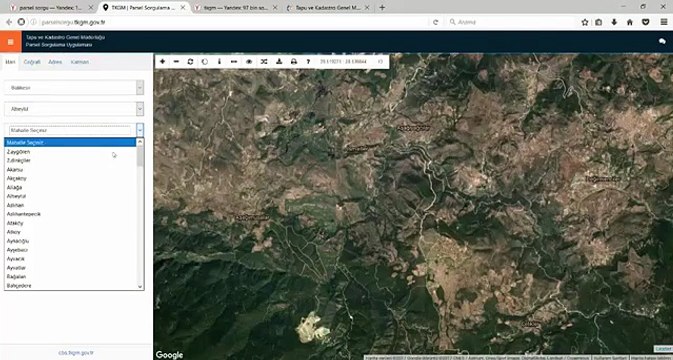Open the district dropdown showing Altıeylül
This screenshot has width=673, height=360.
tap(74, 109)
